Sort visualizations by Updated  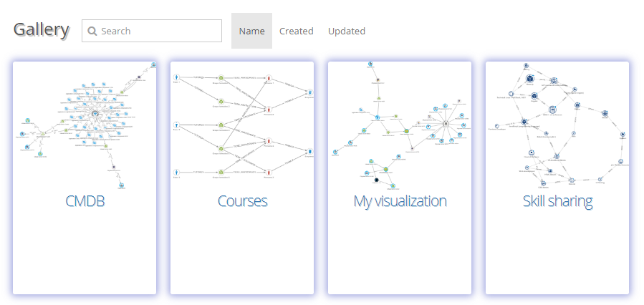[x=347, y=32]
